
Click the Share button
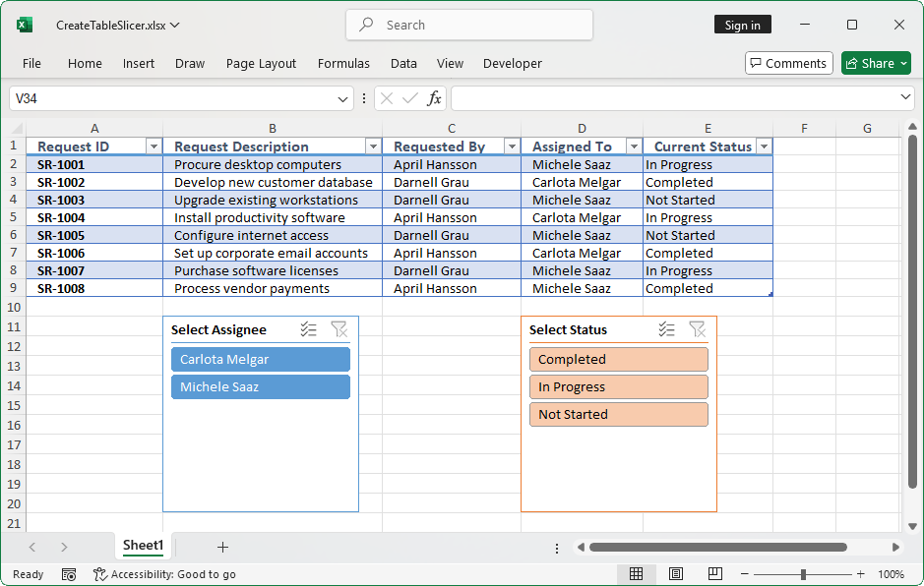pyautogui.click(x=875, y=62)
